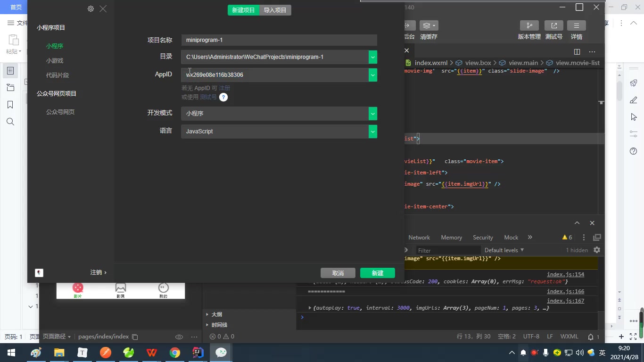Image resolution: width=644 pixels, height=362 pixels.
Task: Select 公众号网页 in project type sidebar
Action: [x=60, y=112]
